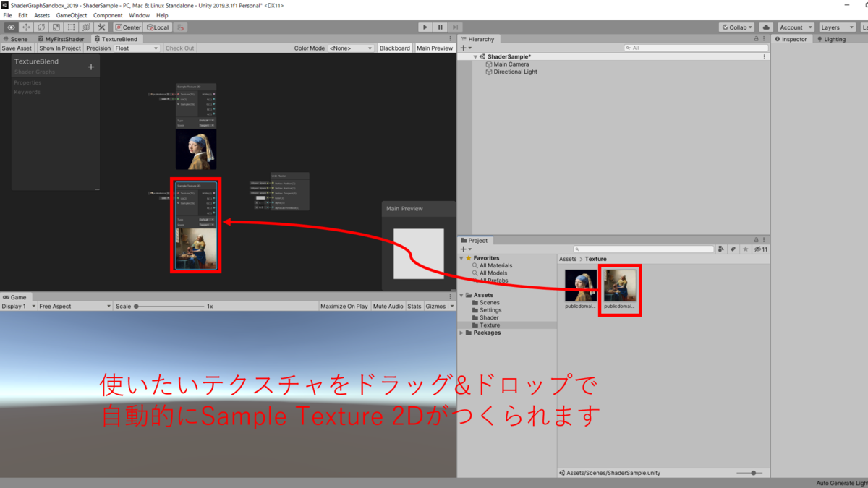Select the Scale tool
868x488 pixels.
point(56,27)
